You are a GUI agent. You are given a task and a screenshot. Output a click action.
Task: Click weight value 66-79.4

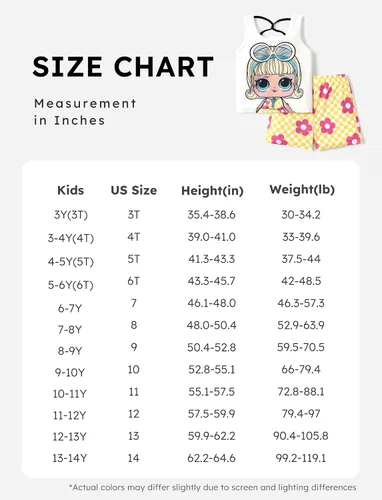301,369
